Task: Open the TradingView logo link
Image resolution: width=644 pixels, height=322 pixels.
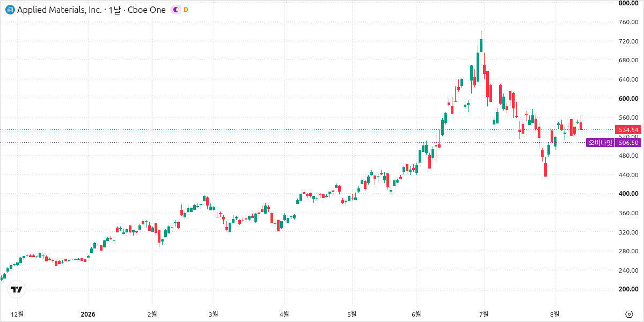Action: (17, 289)
